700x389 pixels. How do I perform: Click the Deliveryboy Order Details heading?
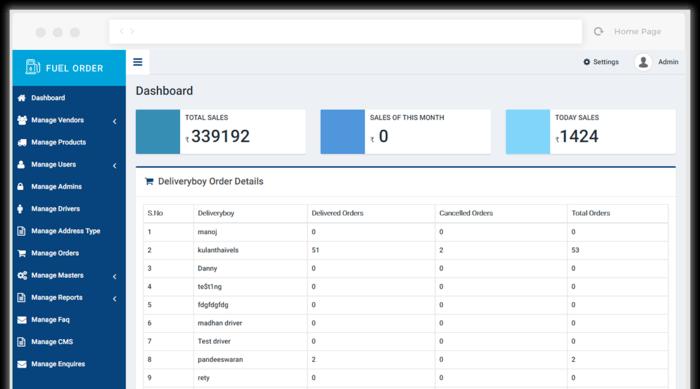211,181
